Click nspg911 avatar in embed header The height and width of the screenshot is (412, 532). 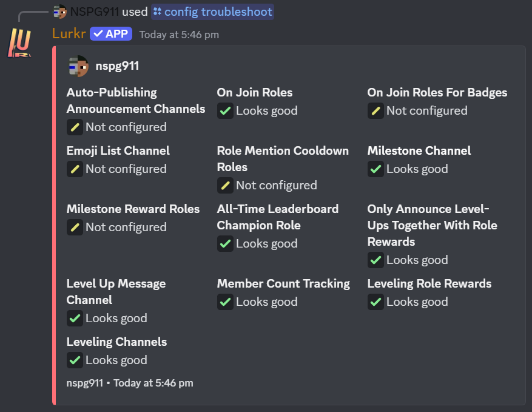click(78, 66)
